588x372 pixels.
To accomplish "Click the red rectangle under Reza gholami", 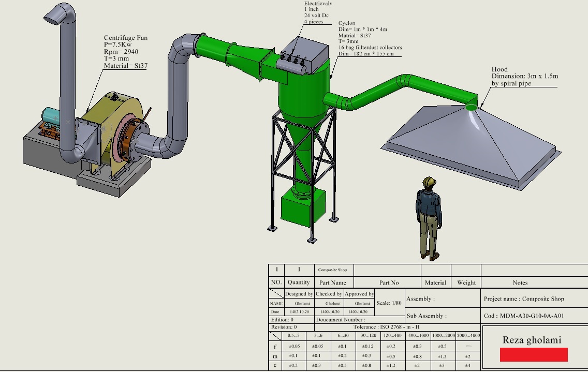I will 534,354.
